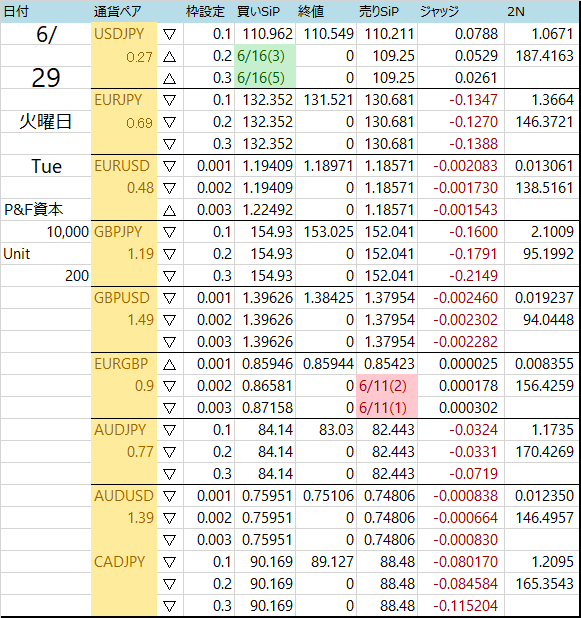Click the down triangle beside GBPUSD label
The height and width of the screenshot is (618, 581).
coord(169,299)
